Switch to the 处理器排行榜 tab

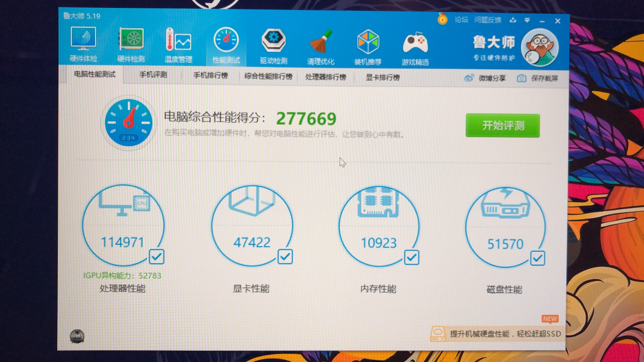coord(325,77)
